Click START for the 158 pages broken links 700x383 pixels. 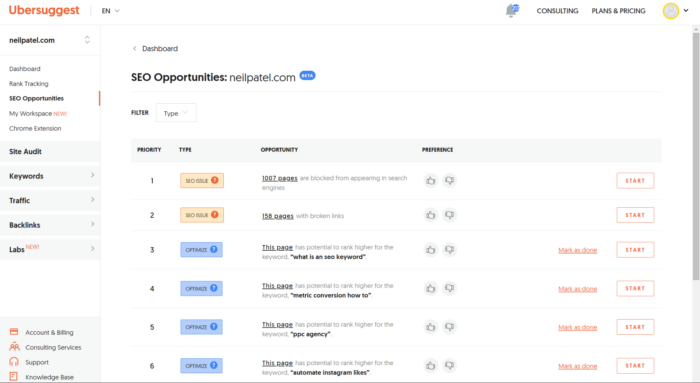[635, 215]
